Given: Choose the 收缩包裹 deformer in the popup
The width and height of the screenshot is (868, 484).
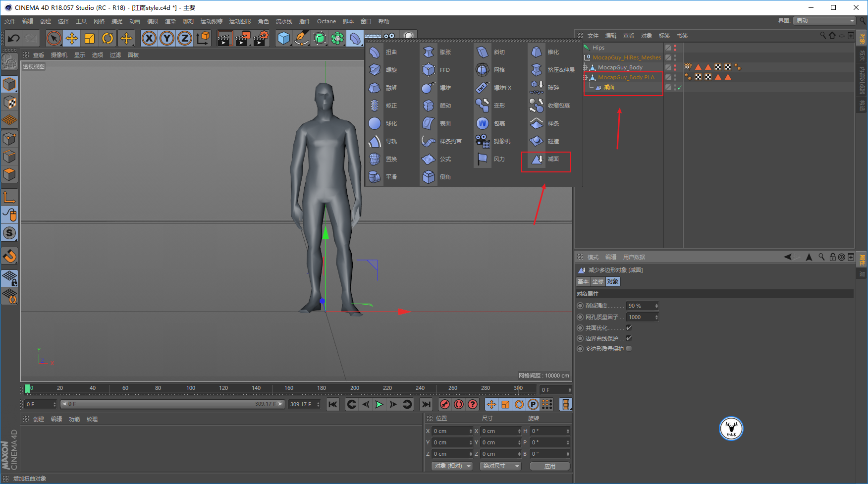Looking at the screenshot, I should [550, 106].
